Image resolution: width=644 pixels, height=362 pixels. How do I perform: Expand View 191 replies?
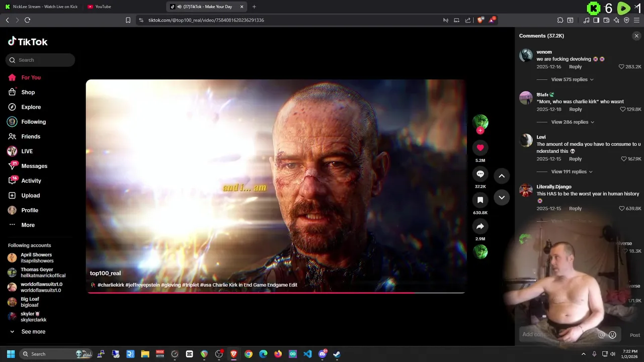(572, 171)
